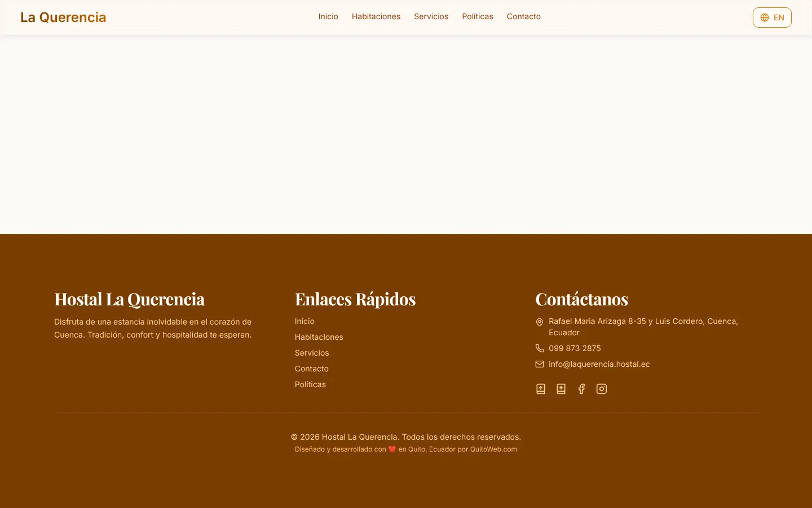This screenshot has width=812, height=508.
Task: Click the La Querencia logo in the header
Action: point(63,17)
